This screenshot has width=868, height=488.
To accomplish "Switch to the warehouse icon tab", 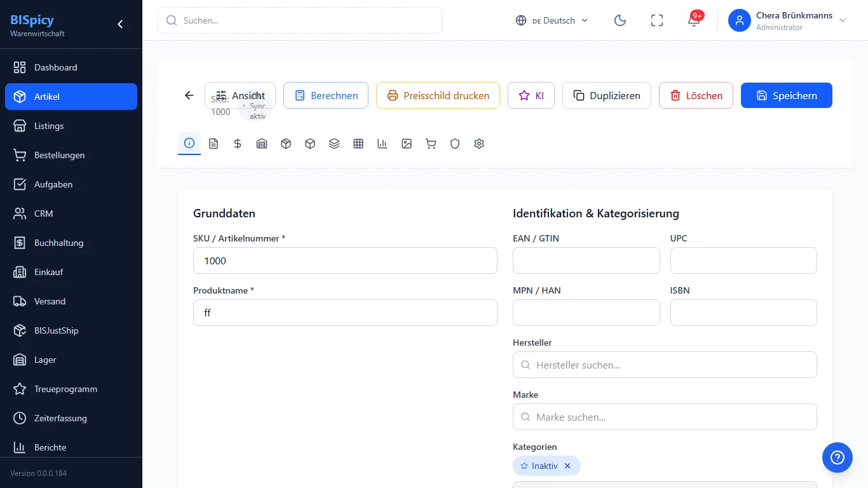I will point(262,144).
